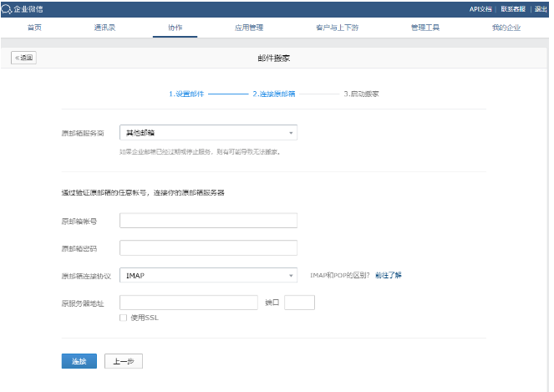Open the 首页 tab

34,28
